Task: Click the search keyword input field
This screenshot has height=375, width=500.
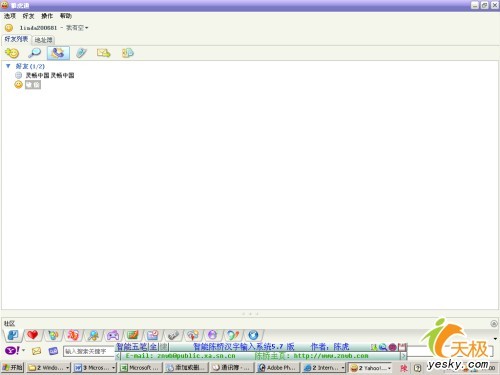Action: click(89, 351)
